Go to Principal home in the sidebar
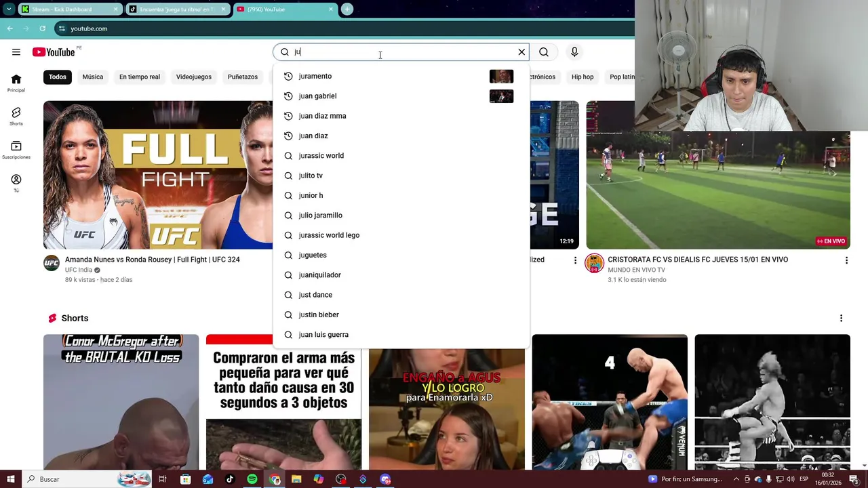Image resolution: width=868 pixels, height=488 pixels. coord(16,83)
